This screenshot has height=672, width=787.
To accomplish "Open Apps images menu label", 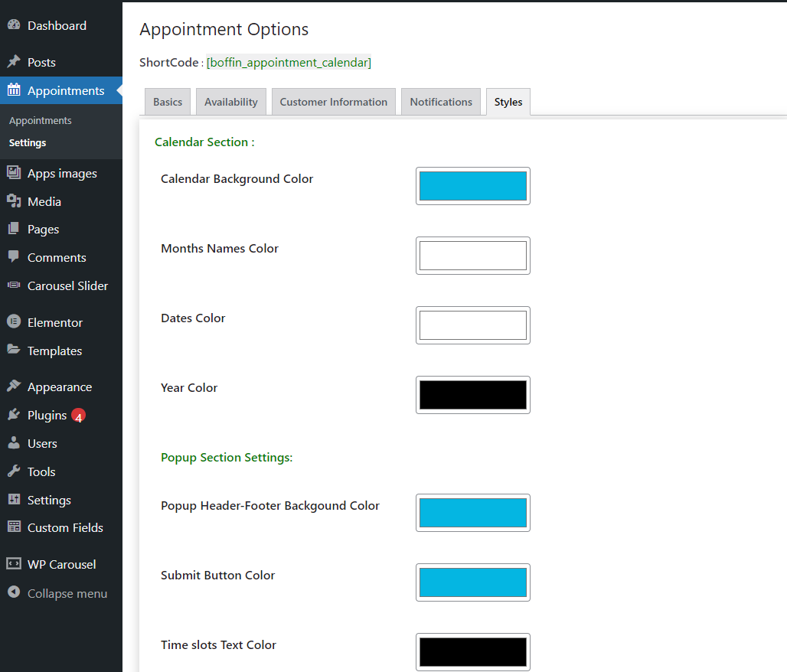I will click(x=62, y=174).
